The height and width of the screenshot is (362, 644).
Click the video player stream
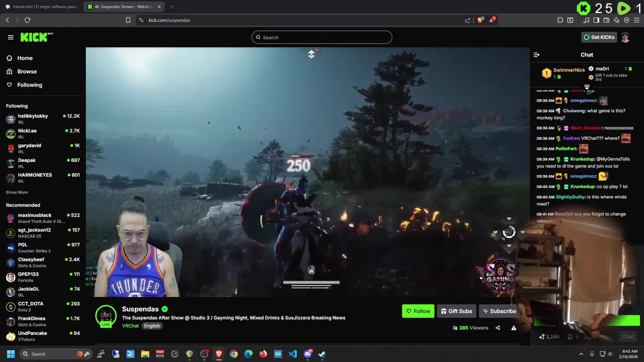tap(307, 172)
